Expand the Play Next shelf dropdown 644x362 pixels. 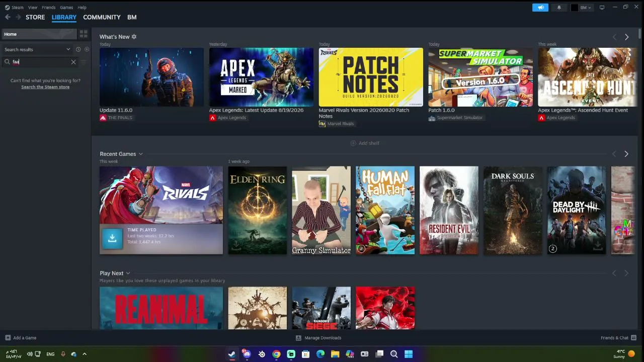[128, 273]
